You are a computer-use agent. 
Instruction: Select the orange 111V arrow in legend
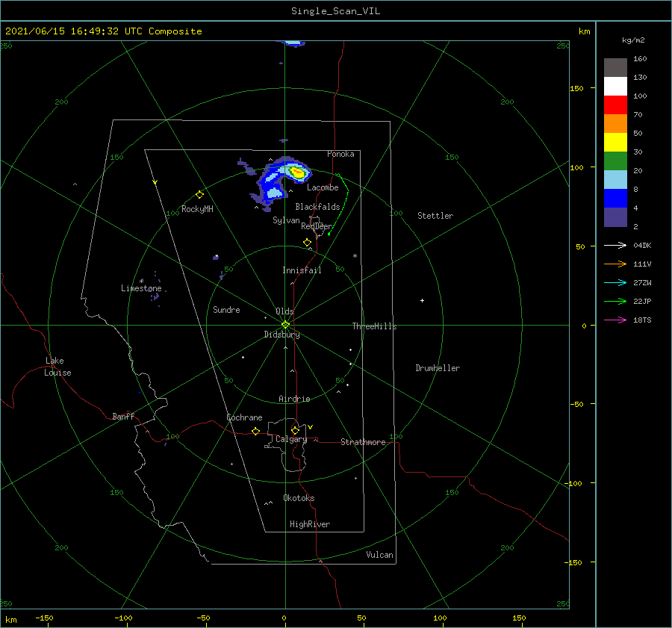click(615, 264)
